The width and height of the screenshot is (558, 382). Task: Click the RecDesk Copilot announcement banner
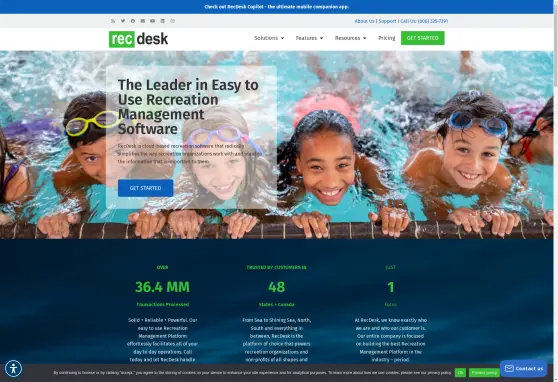[277, 7]
